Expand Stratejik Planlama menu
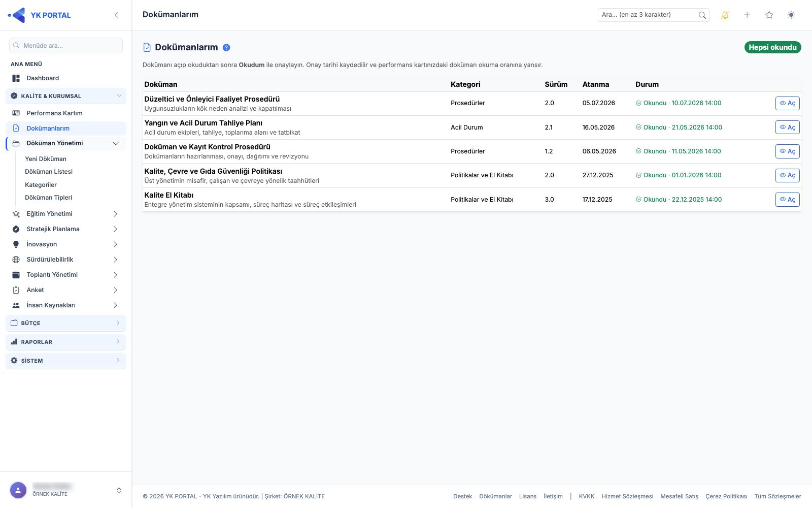This screenshot has width=812, height=508. tap(66, 229)
